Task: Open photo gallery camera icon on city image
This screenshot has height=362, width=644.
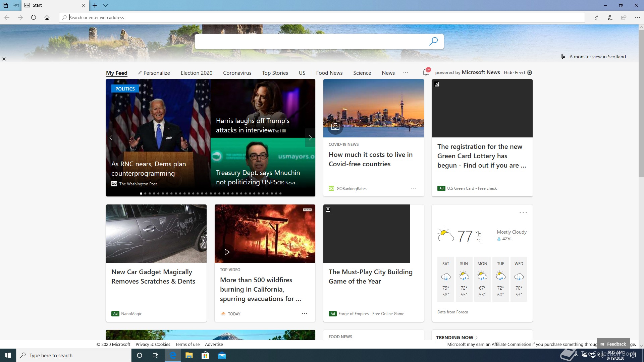Action: tap(335, 126)
